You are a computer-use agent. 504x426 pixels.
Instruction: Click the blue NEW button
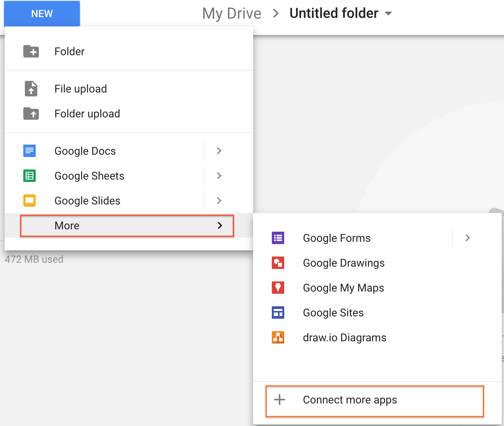(x=42, y=14)
